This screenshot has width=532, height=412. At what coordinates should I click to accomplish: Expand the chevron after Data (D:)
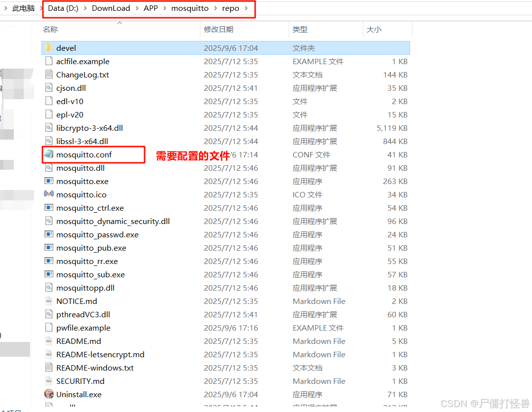click(x=85, y=8)
